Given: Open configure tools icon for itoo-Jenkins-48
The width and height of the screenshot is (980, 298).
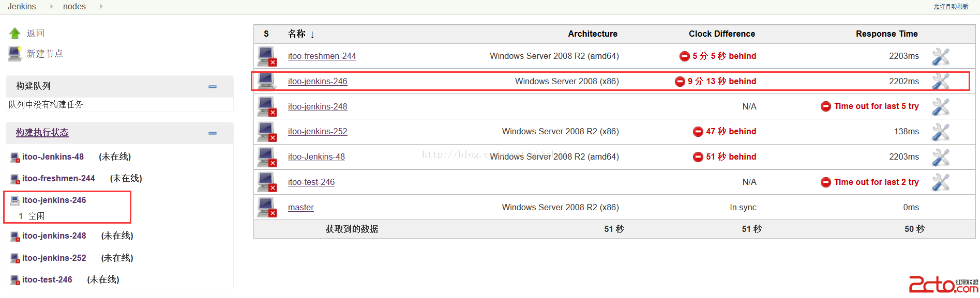Looking at the screenshot, I should 941,157.
